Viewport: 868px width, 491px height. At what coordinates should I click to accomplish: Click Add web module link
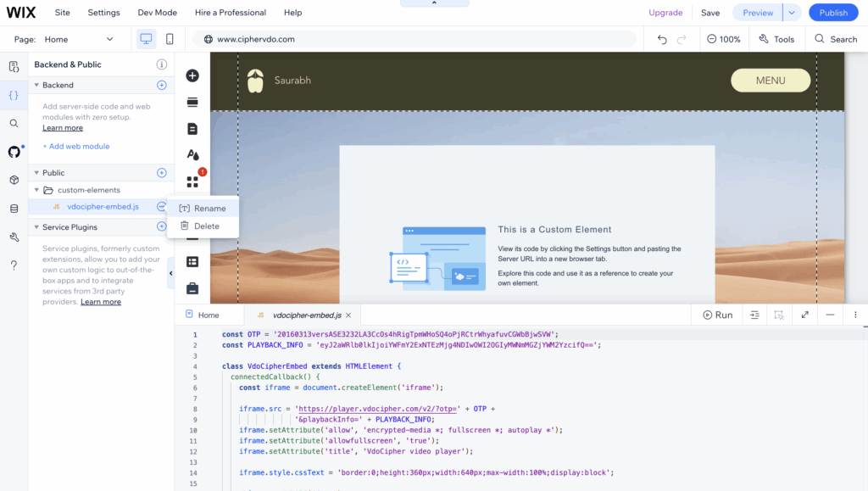[75, 146]
